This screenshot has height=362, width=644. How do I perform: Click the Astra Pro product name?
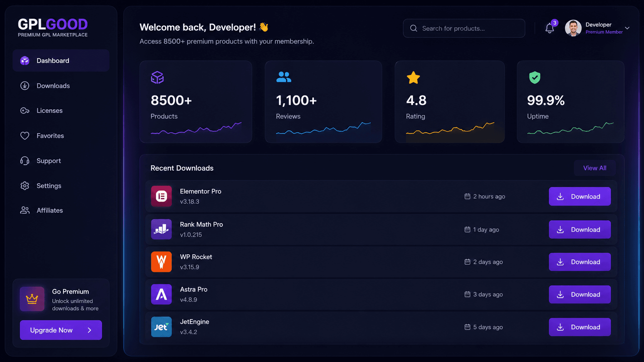194,289
